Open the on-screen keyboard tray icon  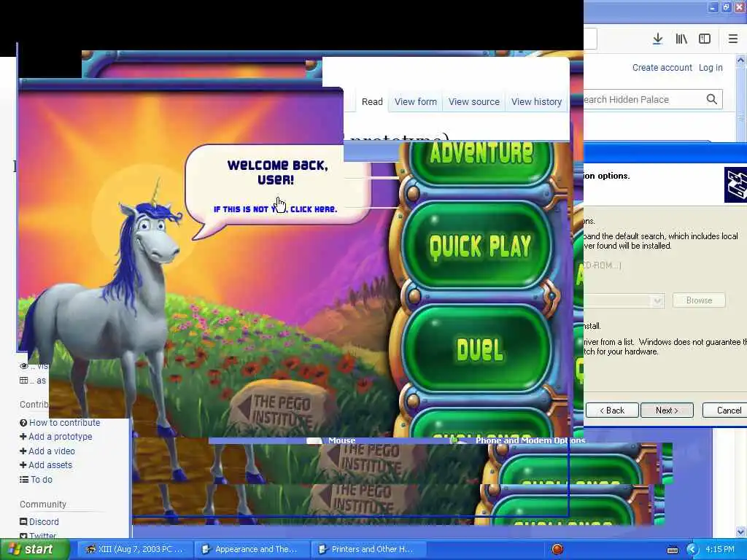[x=672, y=550]
